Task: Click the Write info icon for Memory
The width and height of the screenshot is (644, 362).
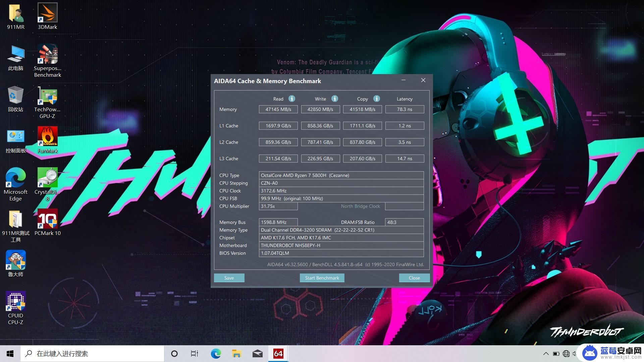Action: click(x=334, y=99)
